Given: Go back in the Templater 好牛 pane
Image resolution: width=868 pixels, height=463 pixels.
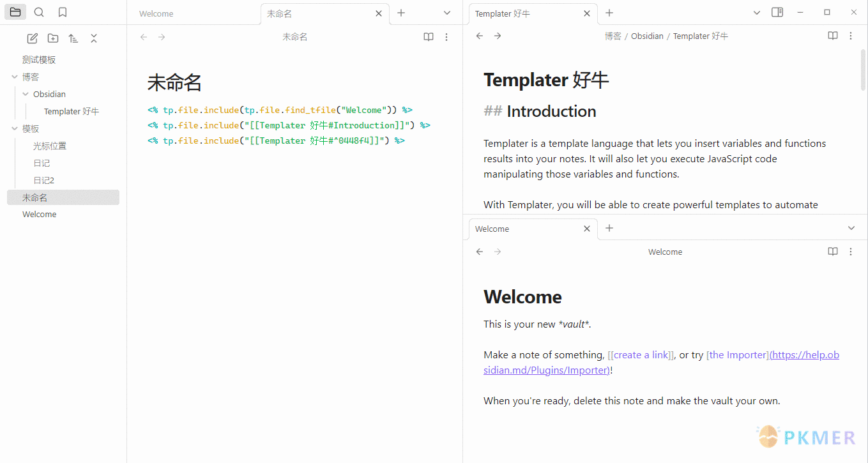Looking at the screenshot, I should (x=480, y=36).
